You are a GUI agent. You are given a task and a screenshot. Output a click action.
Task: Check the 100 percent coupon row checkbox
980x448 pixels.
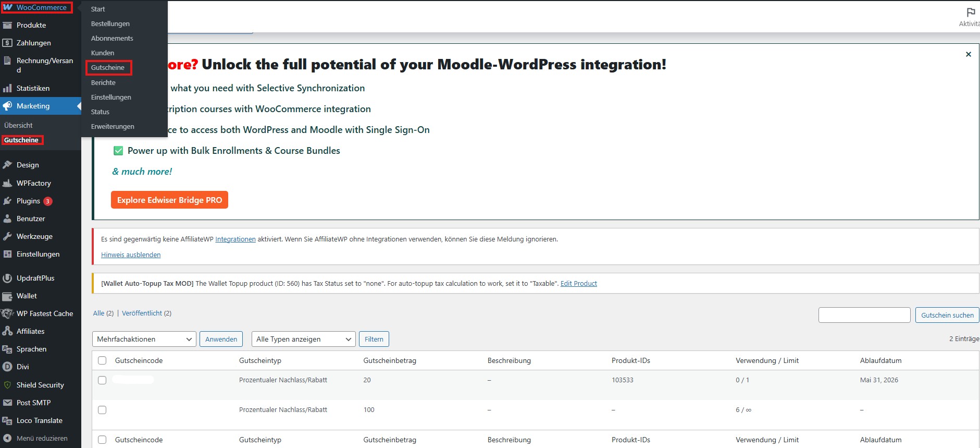[x=102, y=410]
